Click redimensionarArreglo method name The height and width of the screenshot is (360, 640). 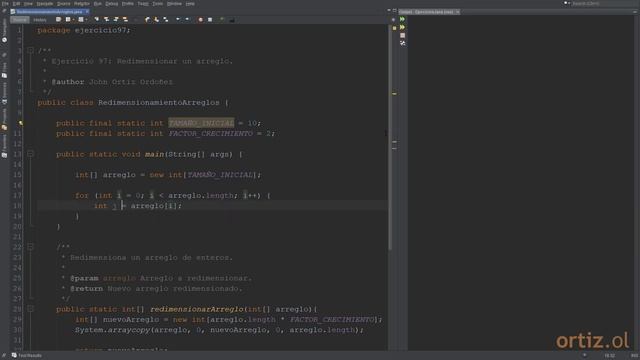click(197, 309)
